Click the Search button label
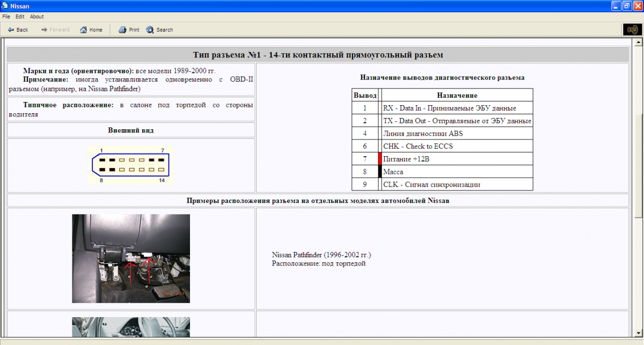Image resolution: width=644 pixels, height=345 pixels. (x=165, y=30)
